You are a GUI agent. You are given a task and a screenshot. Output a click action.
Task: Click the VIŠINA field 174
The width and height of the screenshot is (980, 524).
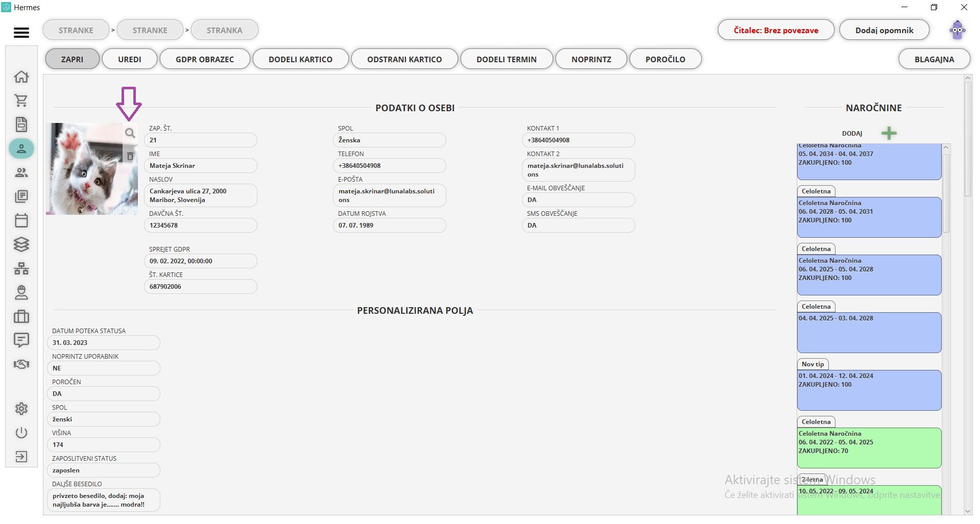coord(104,445)
